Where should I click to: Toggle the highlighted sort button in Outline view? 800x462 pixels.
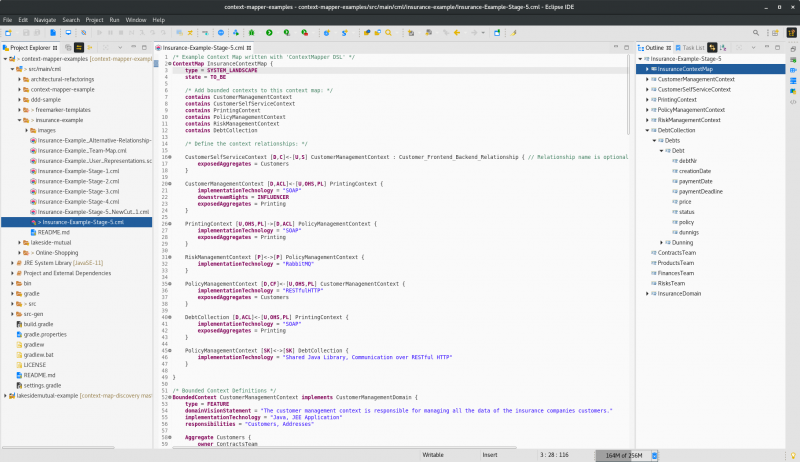click(x=712, y=47)
